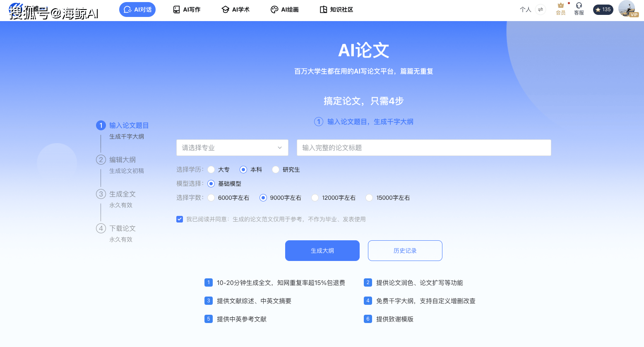This screenshot has width=644, height=347.
Task: Click the AI学术 graduation cap icon
Action: pyautogui.click(x=225, y=10)
